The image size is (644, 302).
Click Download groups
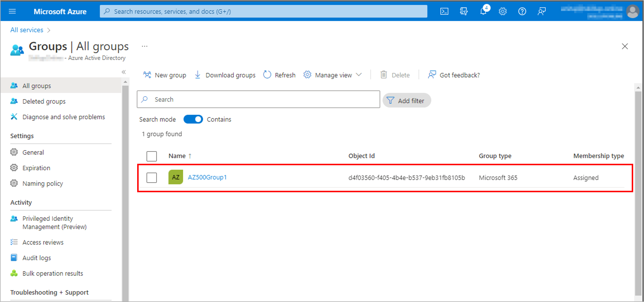point(225,75)
